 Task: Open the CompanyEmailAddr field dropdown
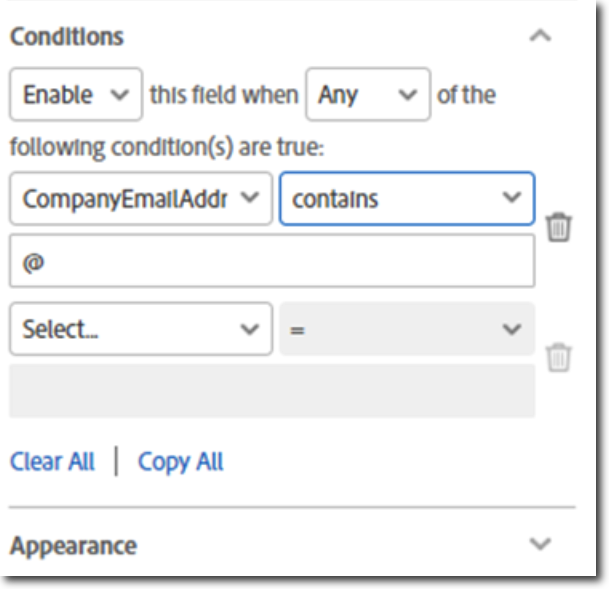coord(140,199)
